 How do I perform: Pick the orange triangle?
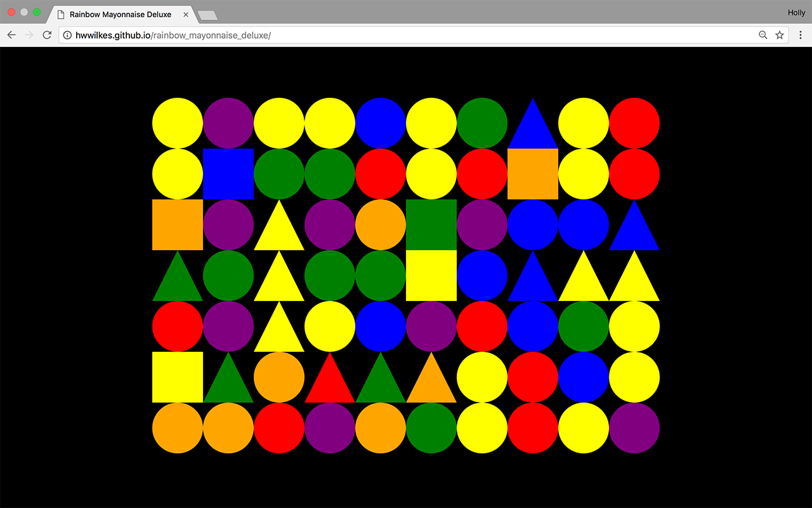pyautogui.click(x=431, y=377)
